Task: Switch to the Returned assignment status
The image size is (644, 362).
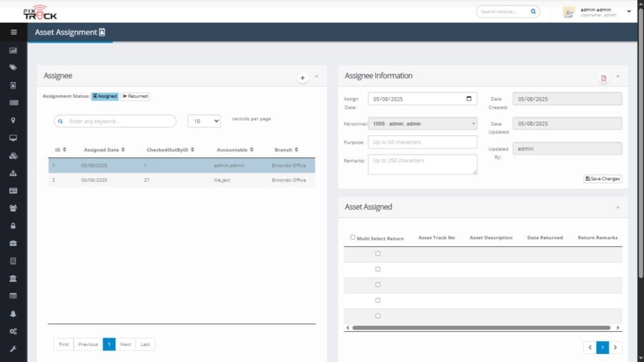Action: pos(135,96)
